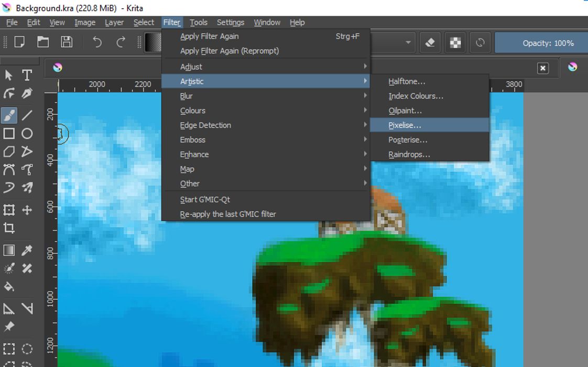The height and width of the screenshot is (367, 588).
Task: Open the Layer menu
Action: click(x=114, y=23)
